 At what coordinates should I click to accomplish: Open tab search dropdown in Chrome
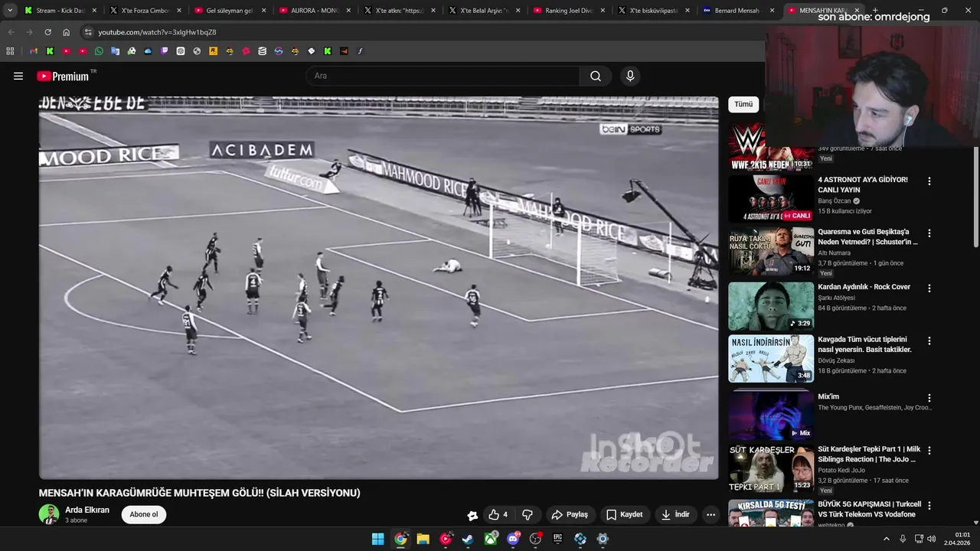click(10, 11)
